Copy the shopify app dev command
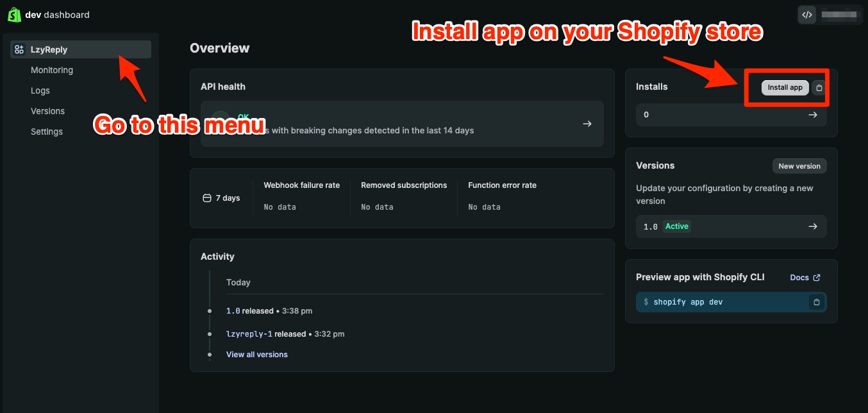This screenshot has height=413, width=868. pyautogui.click(x=816, y=302)
